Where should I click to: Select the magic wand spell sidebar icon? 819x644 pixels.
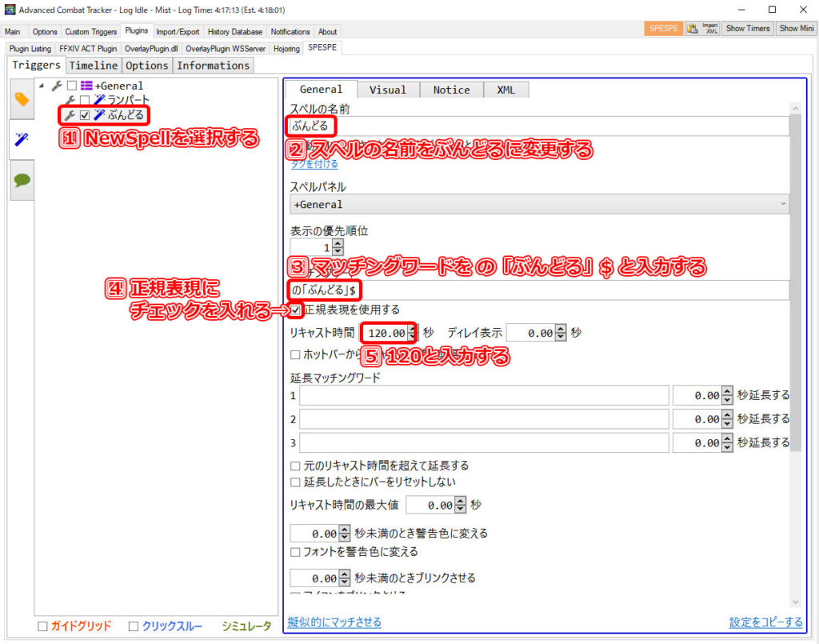tap(22, 140)
